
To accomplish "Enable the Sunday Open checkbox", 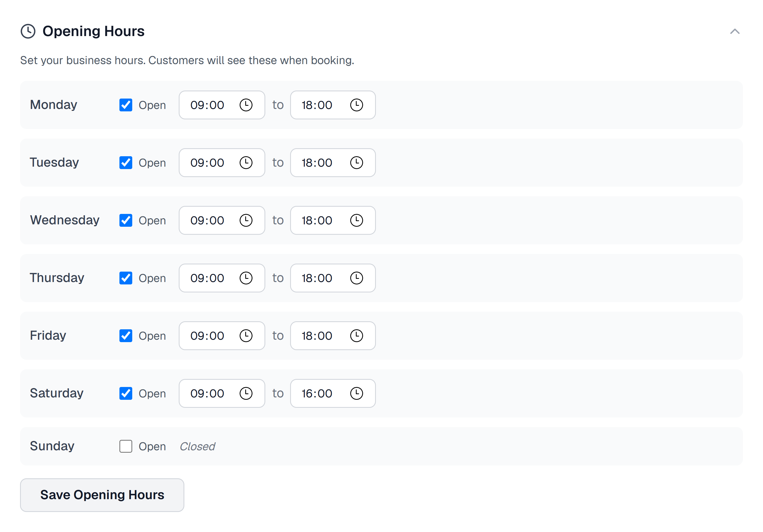I will point(126,446).
